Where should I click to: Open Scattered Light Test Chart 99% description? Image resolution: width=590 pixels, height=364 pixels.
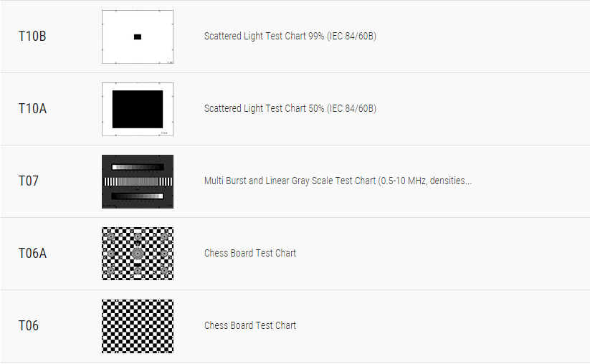click(290, 36)
